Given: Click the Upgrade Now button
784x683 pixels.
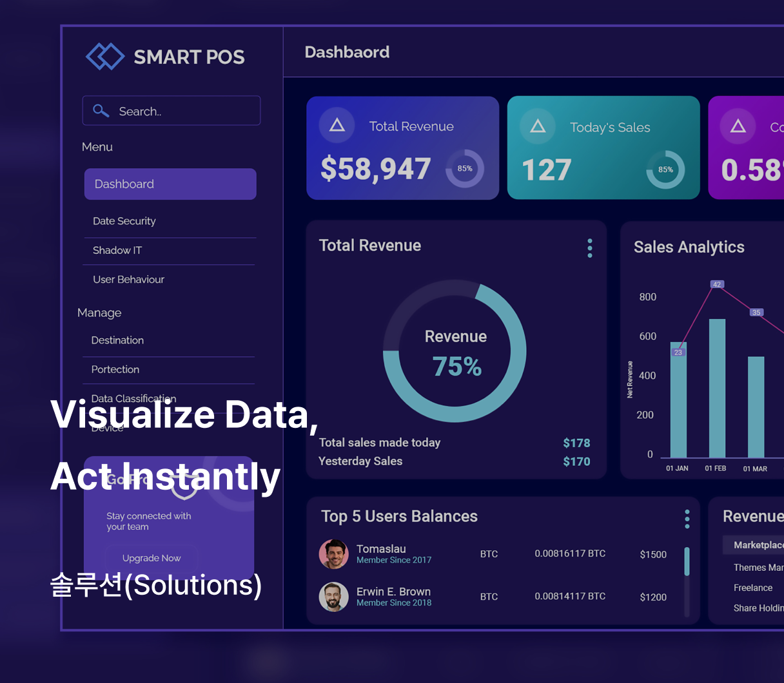Looking at the screenshot, I should click(x=152, y=558).
